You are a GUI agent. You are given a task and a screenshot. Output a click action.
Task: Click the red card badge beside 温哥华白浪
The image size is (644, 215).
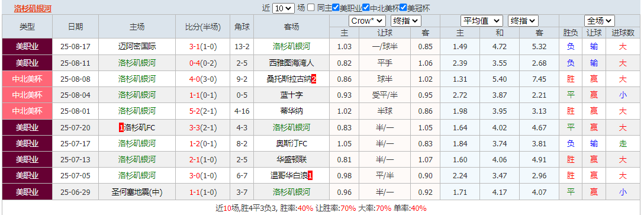pos(311,176)
